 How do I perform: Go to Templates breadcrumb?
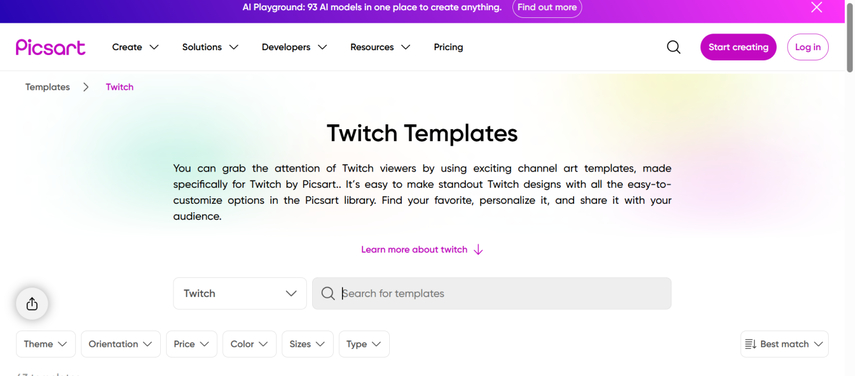coord(47,87)
